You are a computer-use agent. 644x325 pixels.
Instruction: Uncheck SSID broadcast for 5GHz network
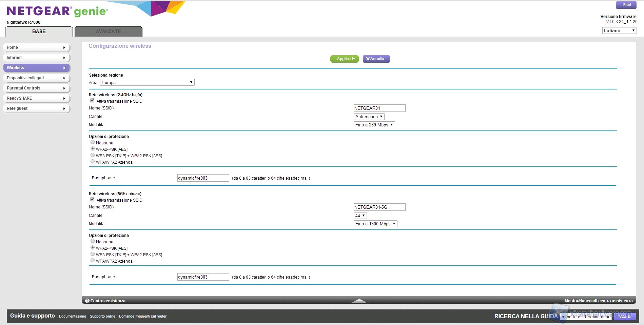tap(92, 200)
